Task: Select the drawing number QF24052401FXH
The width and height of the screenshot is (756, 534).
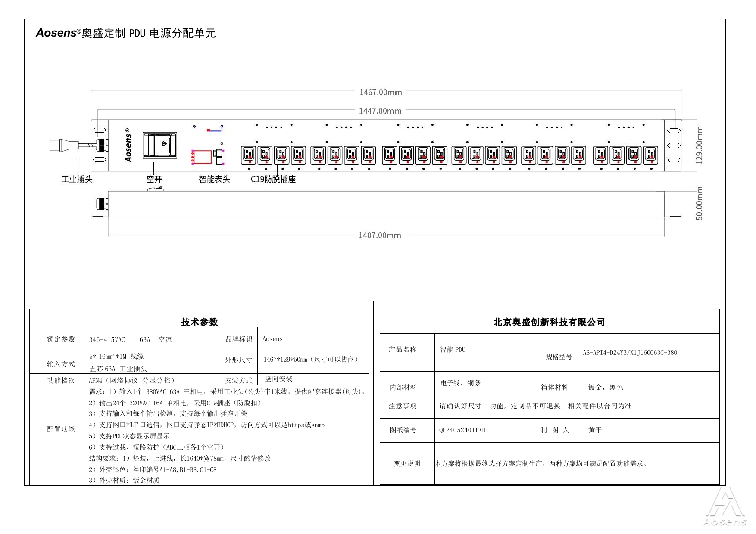Action: tap(462, 430)
